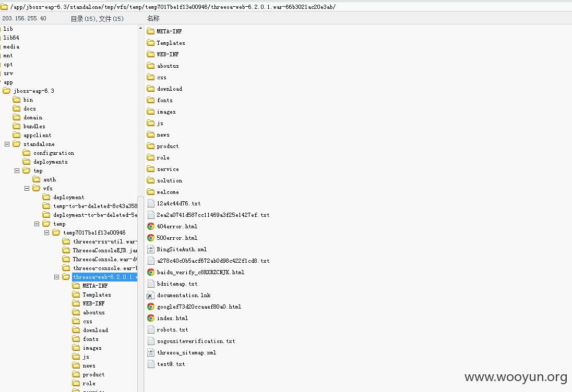
Task: Select the download folder in the tree
Action: [95, 330]
